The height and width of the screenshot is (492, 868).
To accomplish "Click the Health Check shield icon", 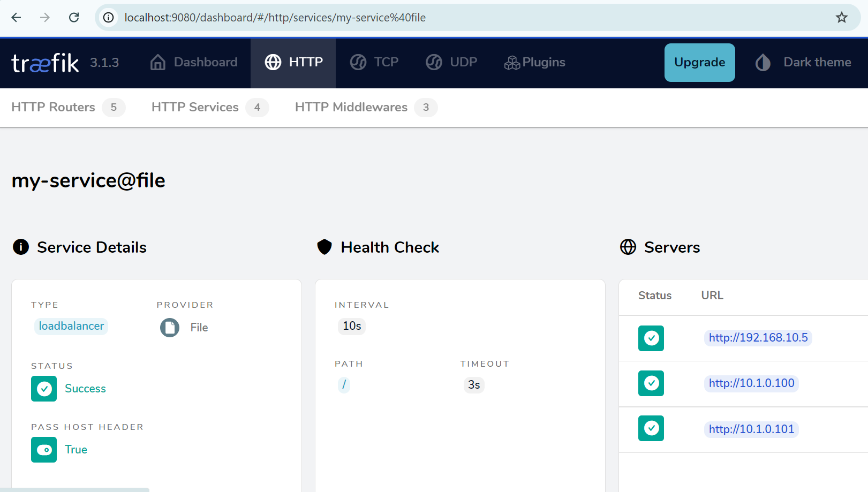I will coord(324,247).
